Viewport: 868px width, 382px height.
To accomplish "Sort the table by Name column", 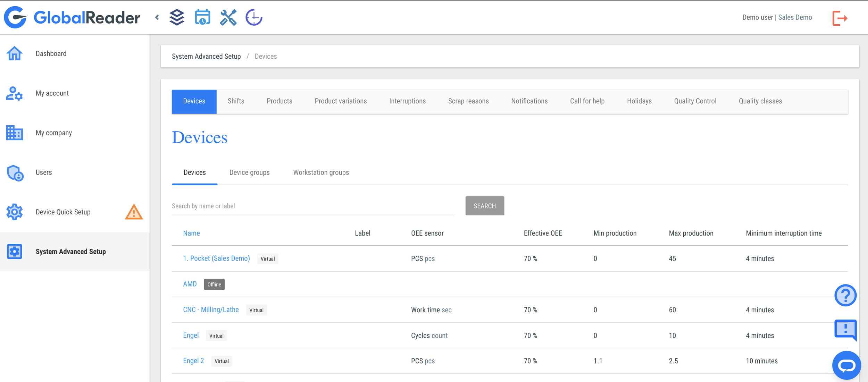I will [191, 233].
